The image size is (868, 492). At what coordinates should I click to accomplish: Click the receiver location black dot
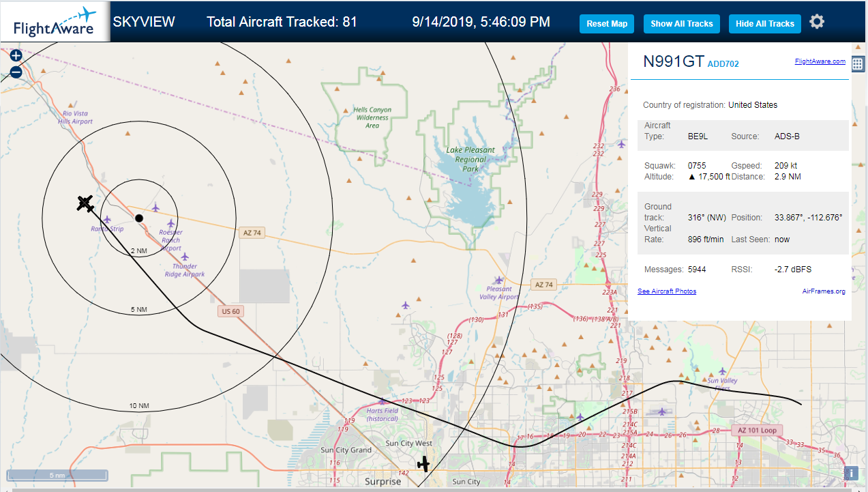pos(139,218)
